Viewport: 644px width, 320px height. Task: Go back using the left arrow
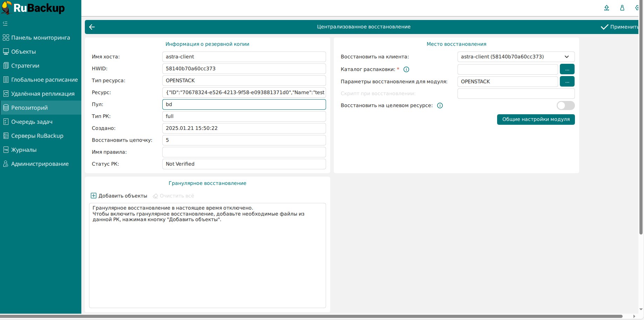(92, 27)
